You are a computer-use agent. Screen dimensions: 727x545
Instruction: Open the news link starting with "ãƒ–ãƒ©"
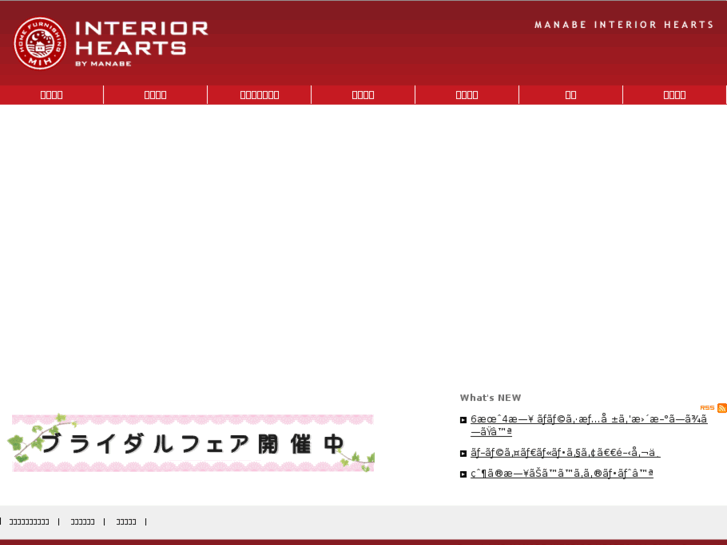click(565, 452)
